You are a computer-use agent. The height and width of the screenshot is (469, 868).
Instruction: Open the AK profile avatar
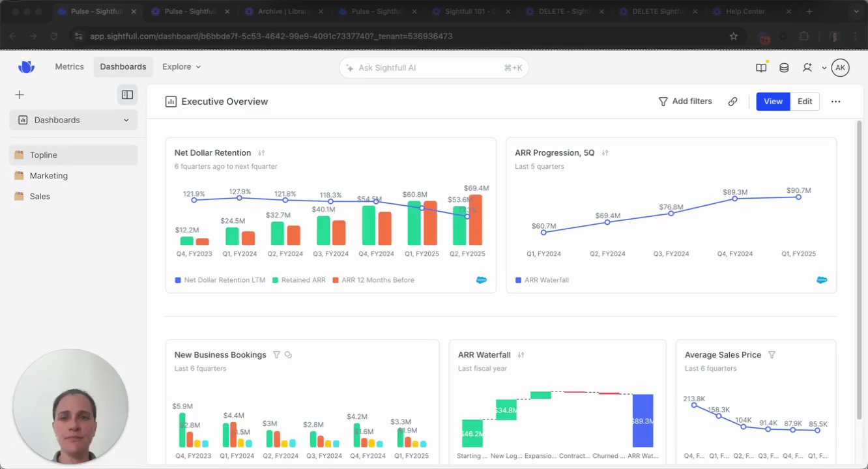(840, 68)
